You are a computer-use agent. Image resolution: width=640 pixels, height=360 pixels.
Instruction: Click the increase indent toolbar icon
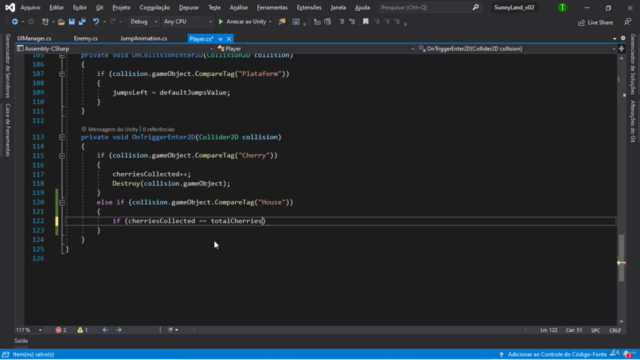tap(352, 22)
